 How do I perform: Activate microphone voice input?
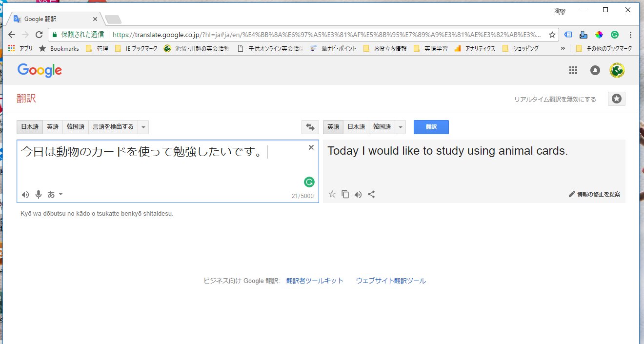pos(38,195)
